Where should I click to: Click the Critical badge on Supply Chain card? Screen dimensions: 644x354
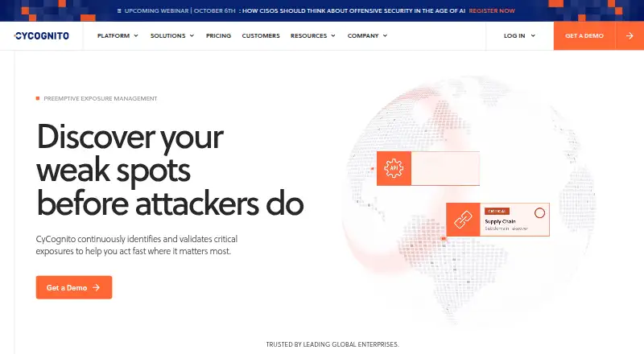(497, 211)
